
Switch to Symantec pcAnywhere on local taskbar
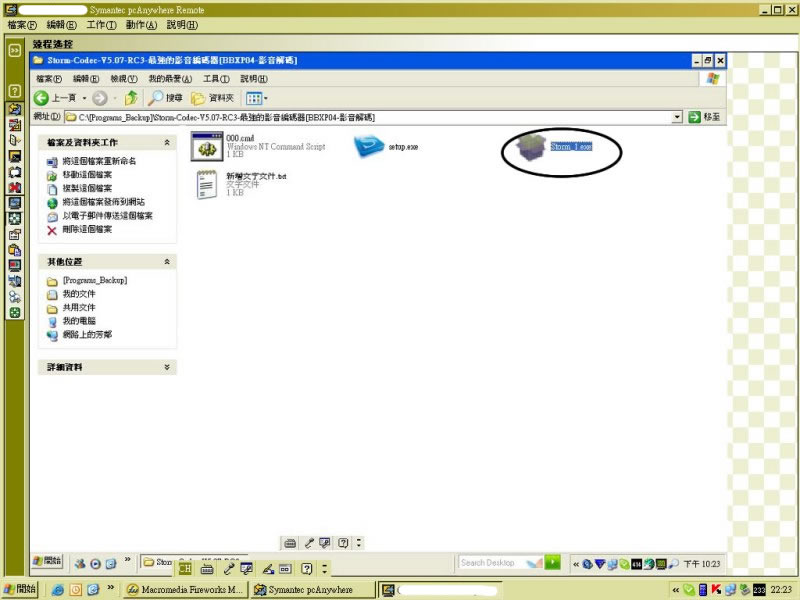313,590
